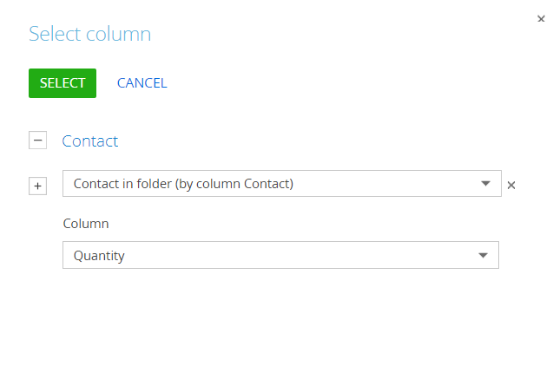Open the Quantity dropdown arrow
The width and height of the screenshot is (553, 392).
pyautogui.click(x=483, y=255)
